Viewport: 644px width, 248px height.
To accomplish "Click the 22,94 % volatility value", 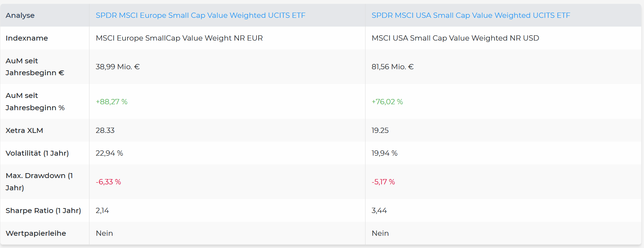I will 109,153.
